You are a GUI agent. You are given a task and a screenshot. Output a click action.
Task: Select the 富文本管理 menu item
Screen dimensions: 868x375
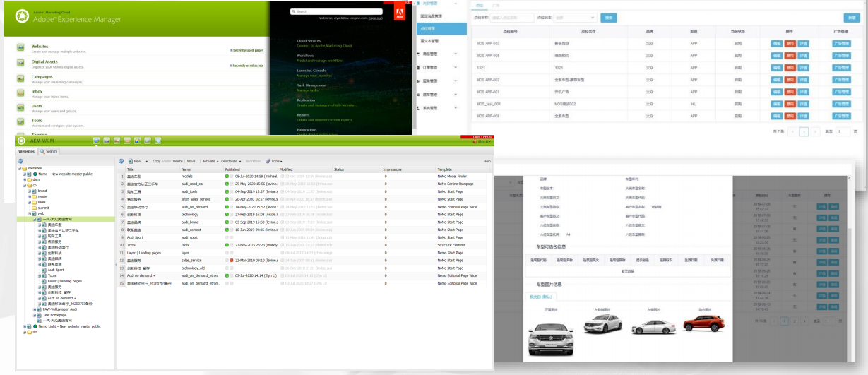[x=432, y=41]
